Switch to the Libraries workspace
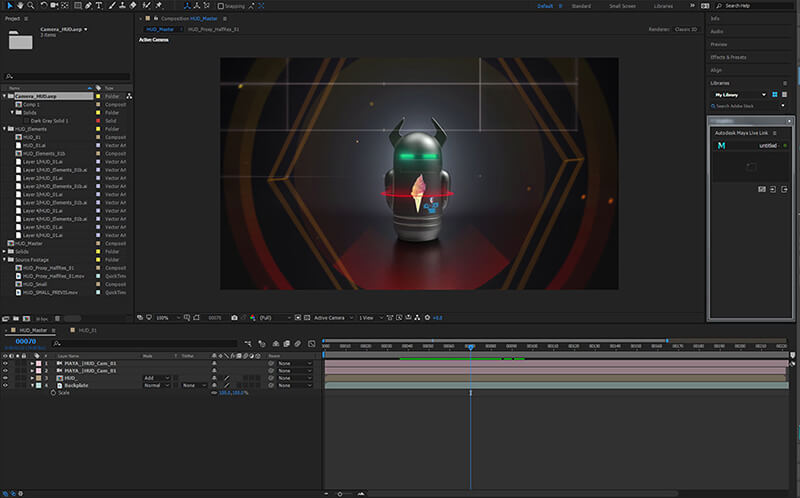The image size is (800, 498). 663,6
